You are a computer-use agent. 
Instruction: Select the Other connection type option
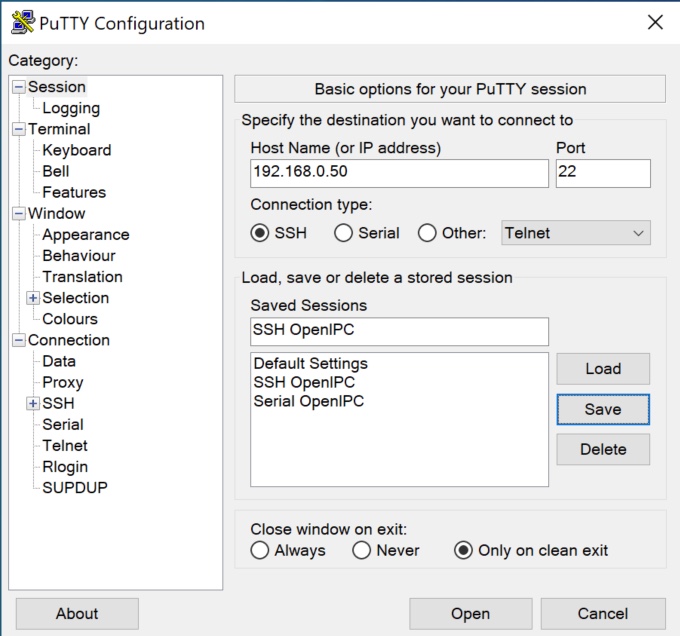(x=428, y=233)
